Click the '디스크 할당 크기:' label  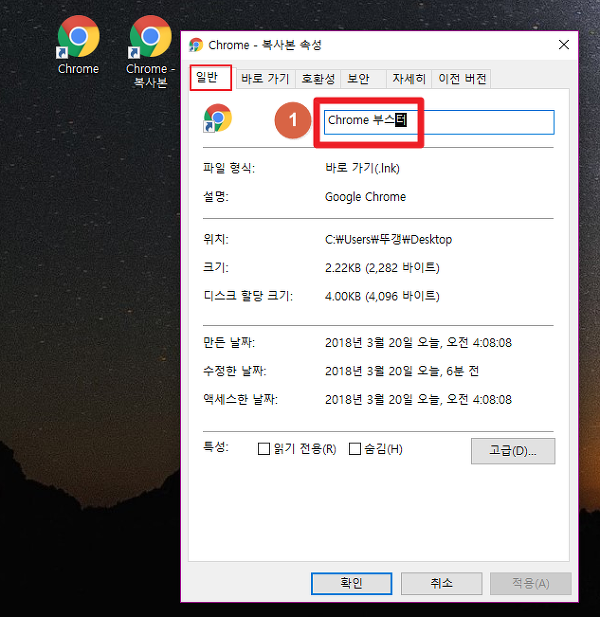pos(248,296)
